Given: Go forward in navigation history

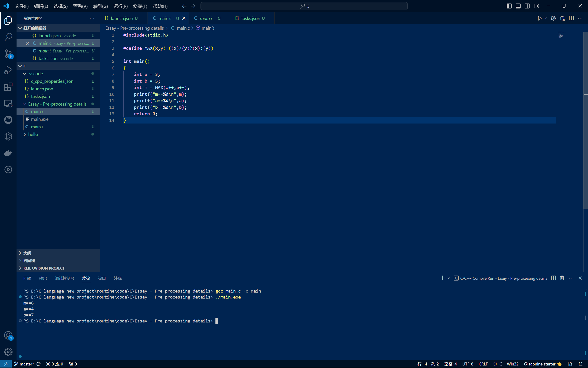Looking at the screenshot, I should pyautogui.click(x=193, y=6).
